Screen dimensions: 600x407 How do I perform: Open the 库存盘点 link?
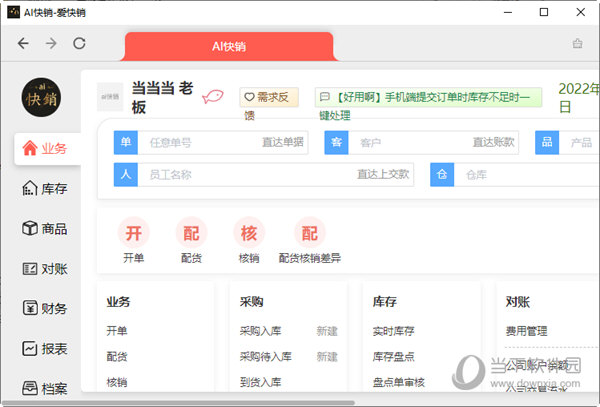click(393, 357)
